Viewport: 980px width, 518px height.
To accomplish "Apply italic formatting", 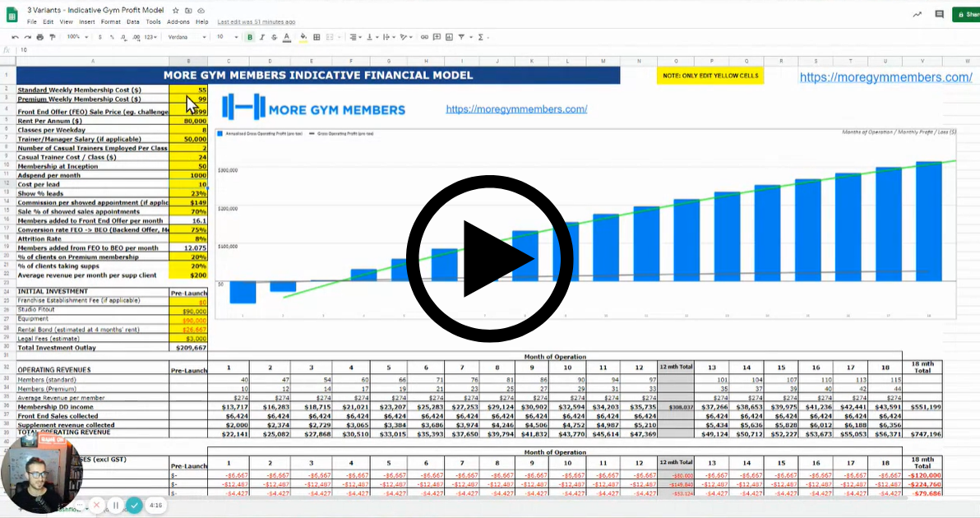I will (x=262, y=38).
